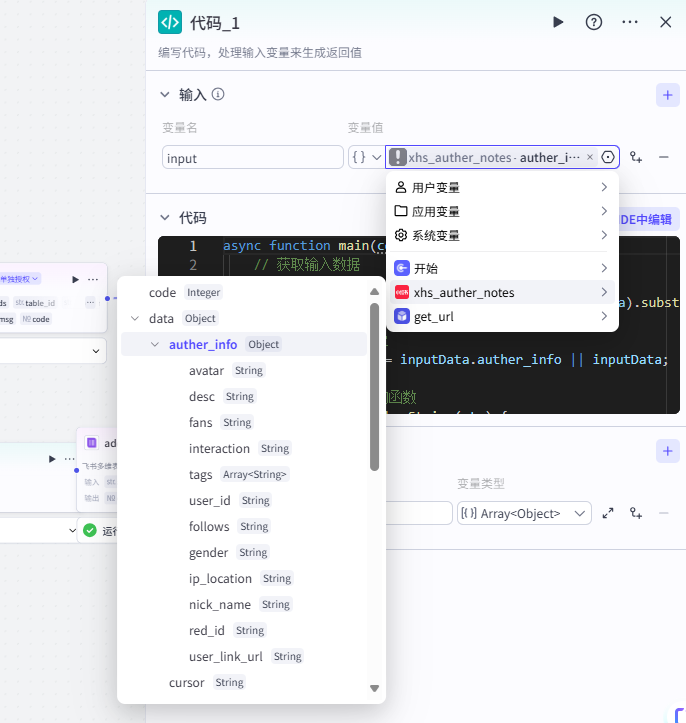Expand the 应用变量 submenu
This screenshot has width=686, height=723.
(x=502, y=211)
